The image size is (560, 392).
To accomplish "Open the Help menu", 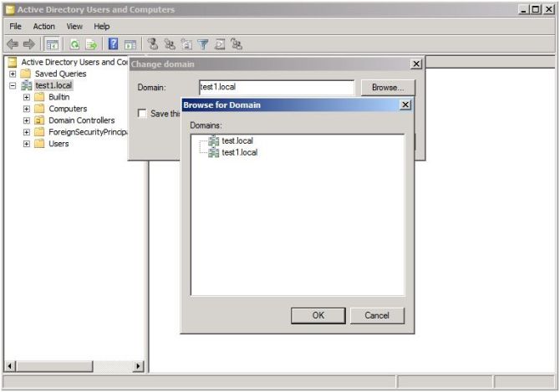I will 101,27.
